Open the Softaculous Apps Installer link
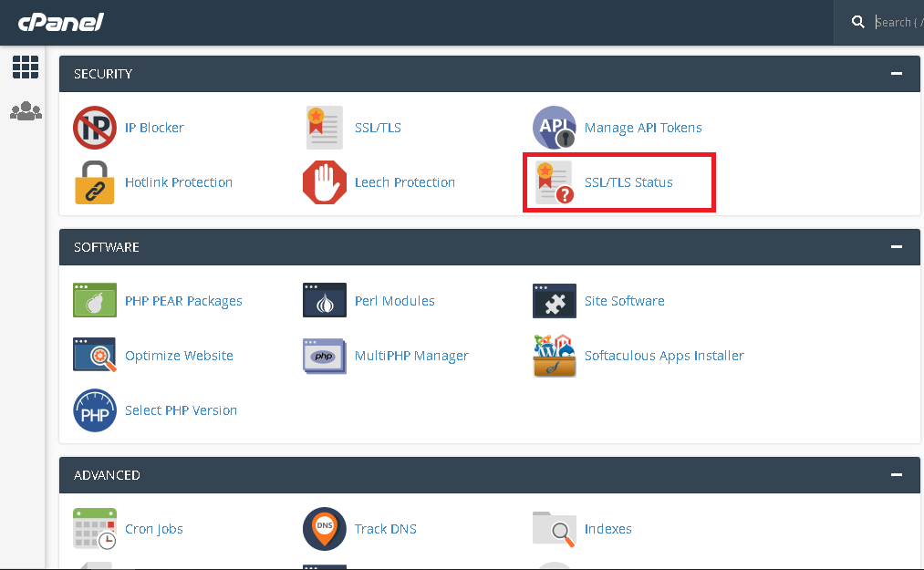924x570 pixels. pos(664,356)
